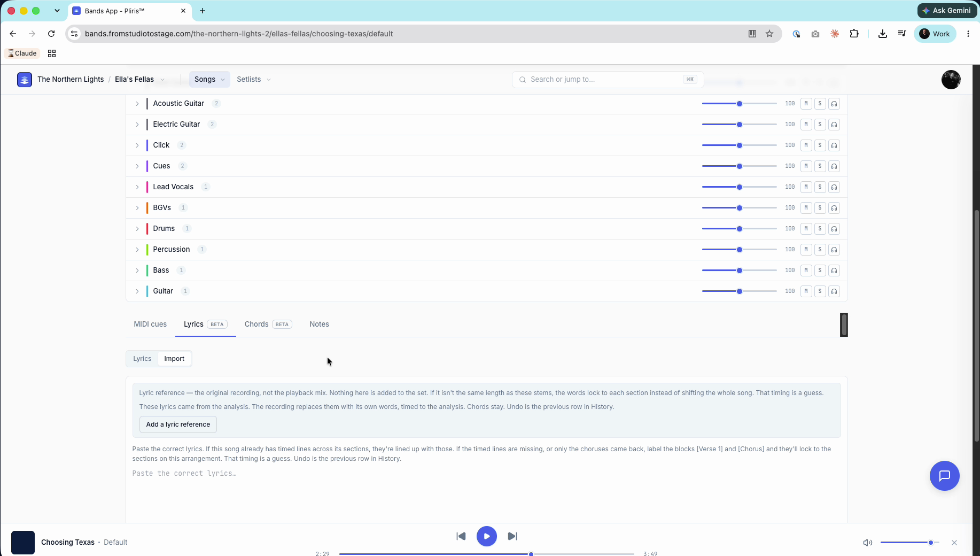
Task: Mute the Electric Guitar track
Action: 806,125
